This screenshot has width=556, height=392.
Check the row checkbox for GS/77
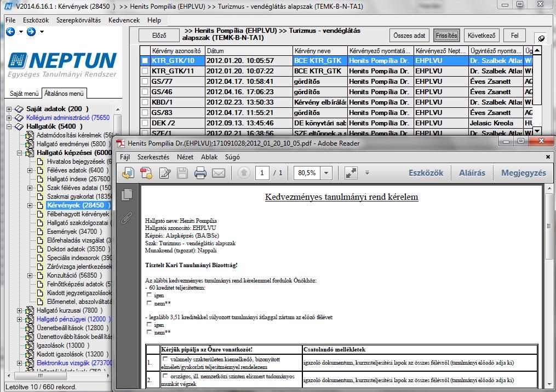click(145, 81)
